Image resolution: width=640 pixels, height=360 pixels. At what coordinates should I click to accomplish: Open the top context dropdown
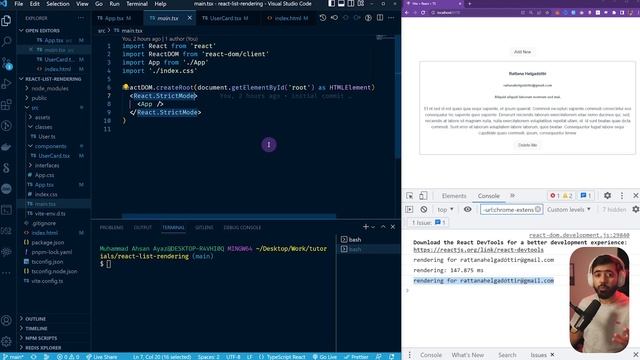click(445, 209)
